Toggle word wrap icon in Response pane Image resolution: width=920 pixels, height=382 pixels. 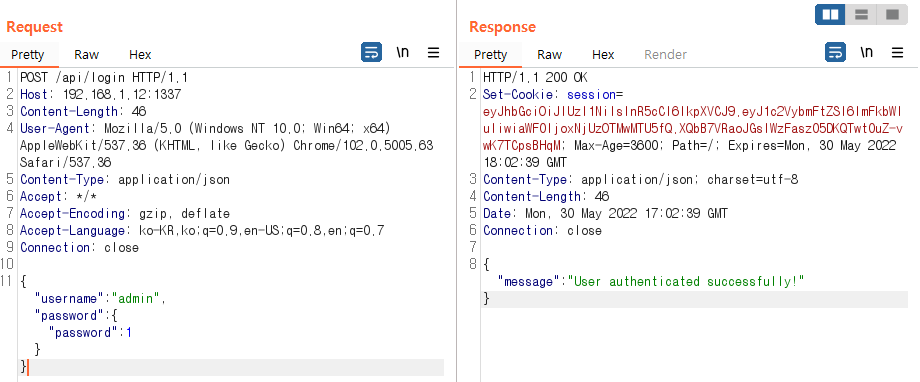click(x=835, y=53)
